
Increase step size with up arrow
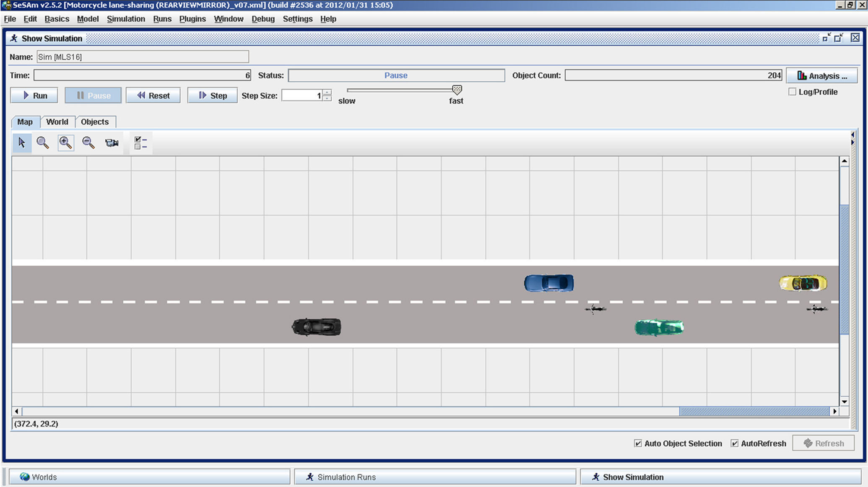tap(327, 92)
